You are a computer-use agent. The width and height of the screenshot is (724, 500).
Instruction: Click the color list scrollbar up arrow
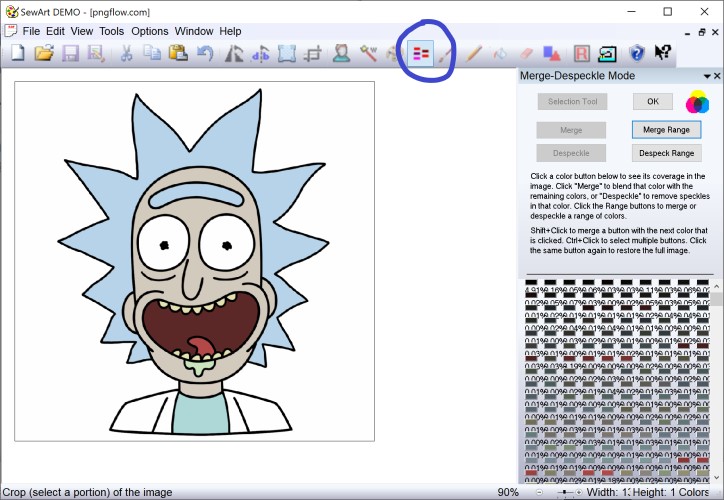point(716,287)
